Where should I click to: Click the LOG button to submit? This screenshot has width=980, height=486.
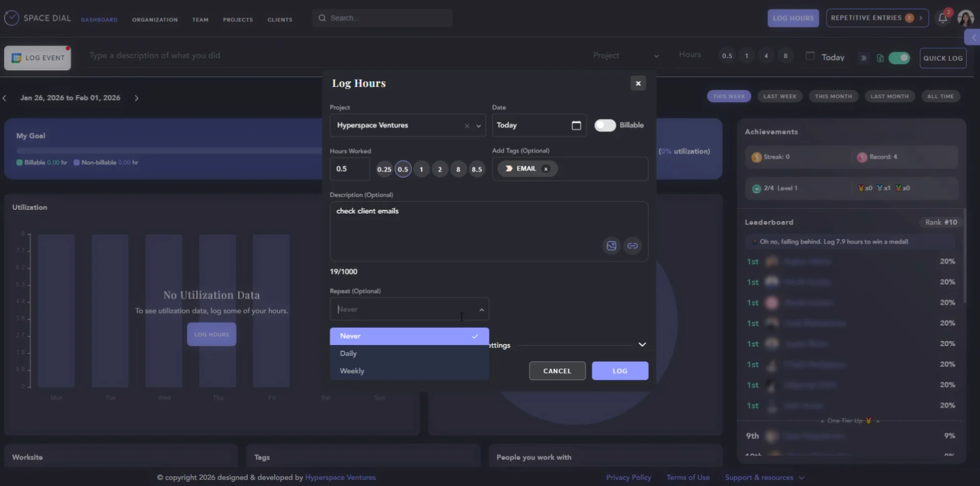(619, 371)
